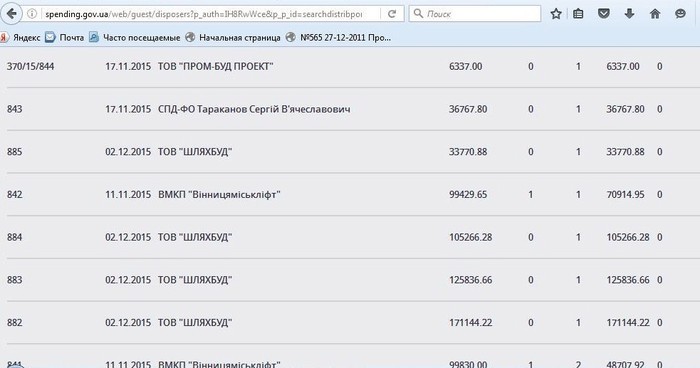This screenshot has width=700, height=368.
Task: Go to home page icon
Action: (655, 14)
